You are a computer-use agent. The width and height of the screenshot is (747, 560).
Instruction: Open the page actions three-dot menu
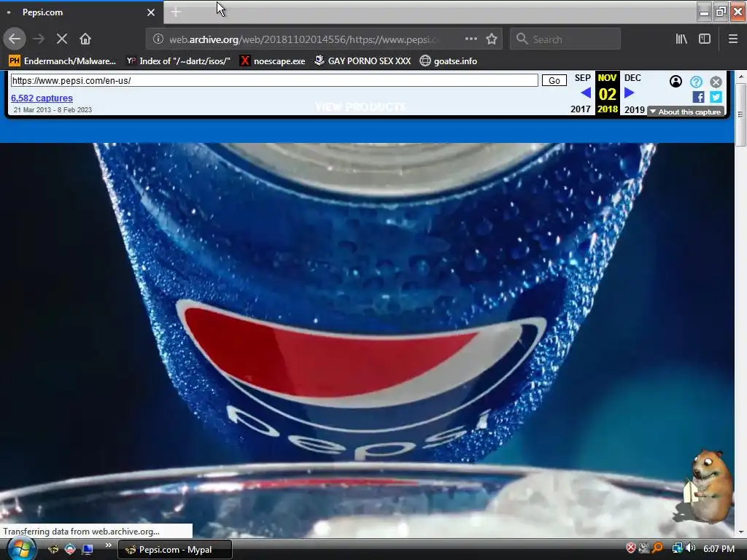tap(471, 39)
